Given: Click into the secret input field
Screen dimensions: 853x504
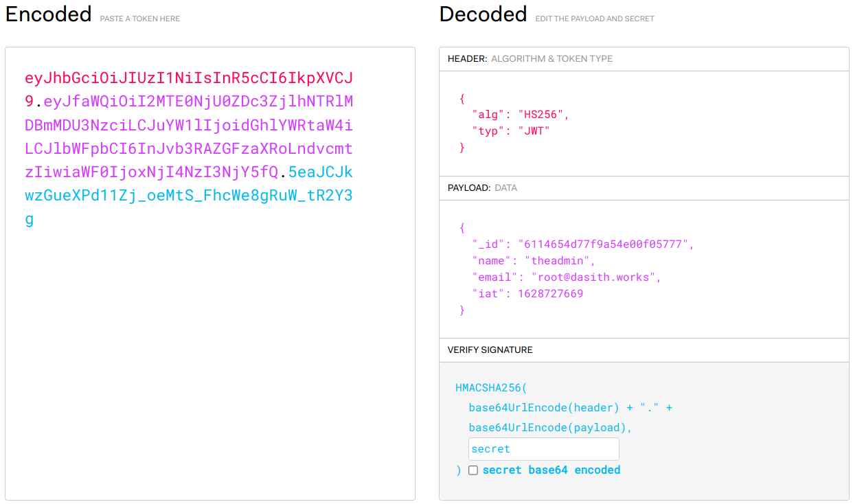Looking at the screenshot, I should [543, 449].
